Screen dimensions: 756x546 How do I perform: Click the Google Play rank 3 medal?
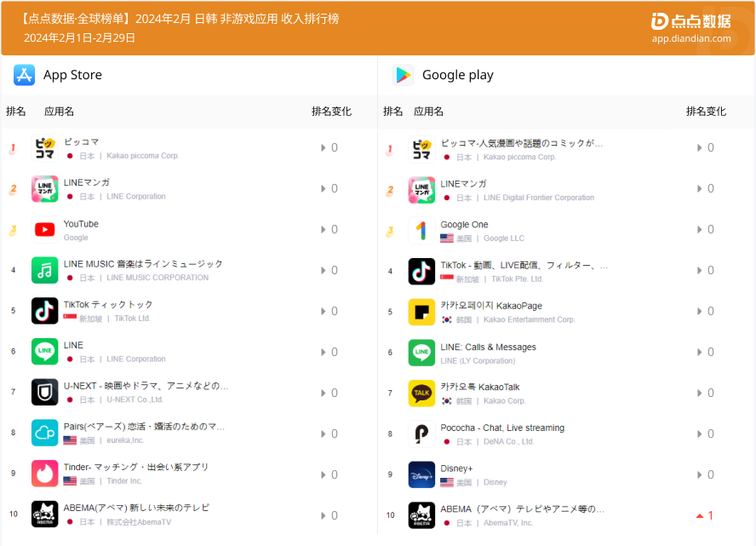390,232
